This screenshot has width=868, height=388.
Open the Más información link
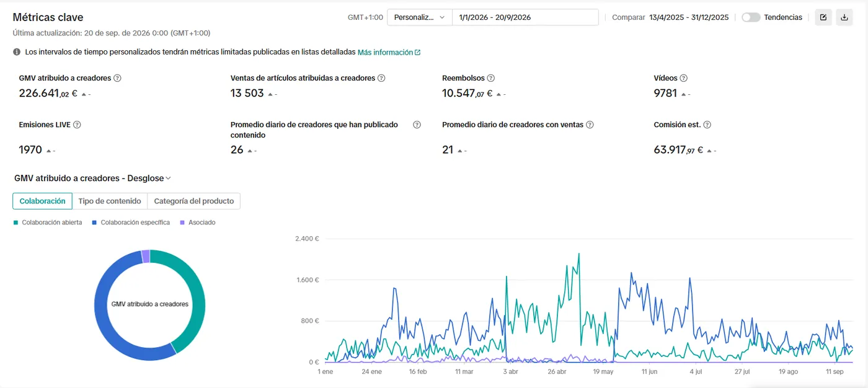click(x=385, y=53)
